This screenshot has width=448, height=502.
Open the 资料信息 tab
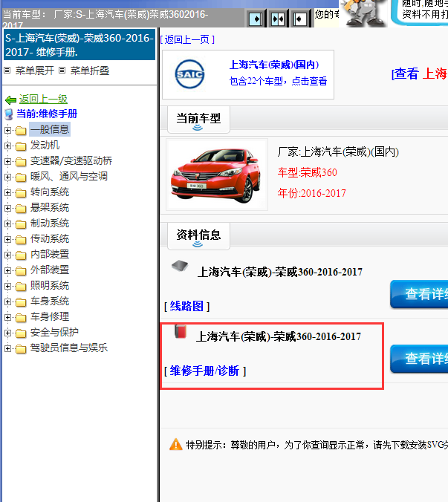(x=198, y=236)
